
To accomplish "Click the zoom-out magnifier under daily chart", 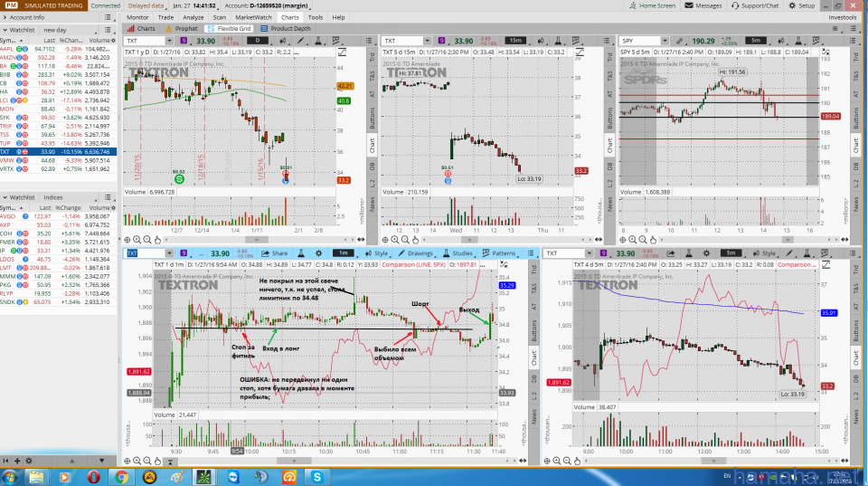I will (x=147, y=240).
